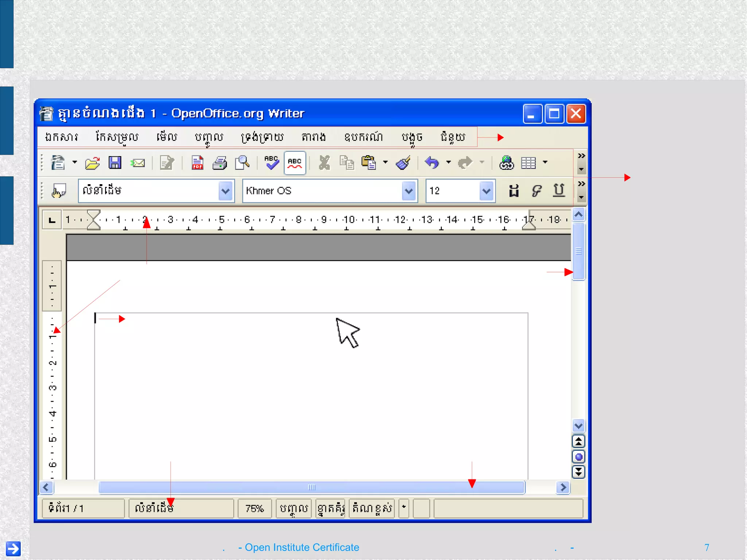Click the 75% zoom status field

pyautogui.click(x=254, y=508)
